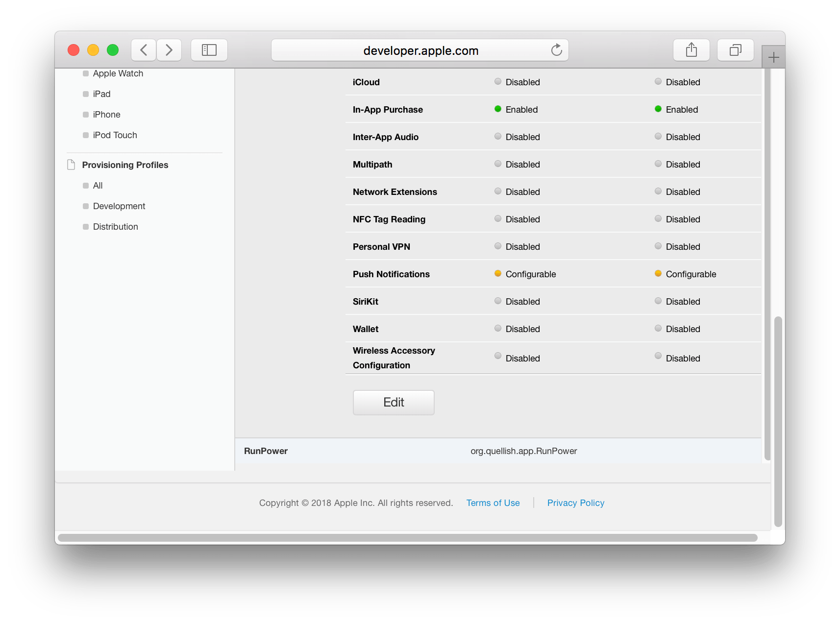Click the NFC Tag Reading label

point(389,219)
